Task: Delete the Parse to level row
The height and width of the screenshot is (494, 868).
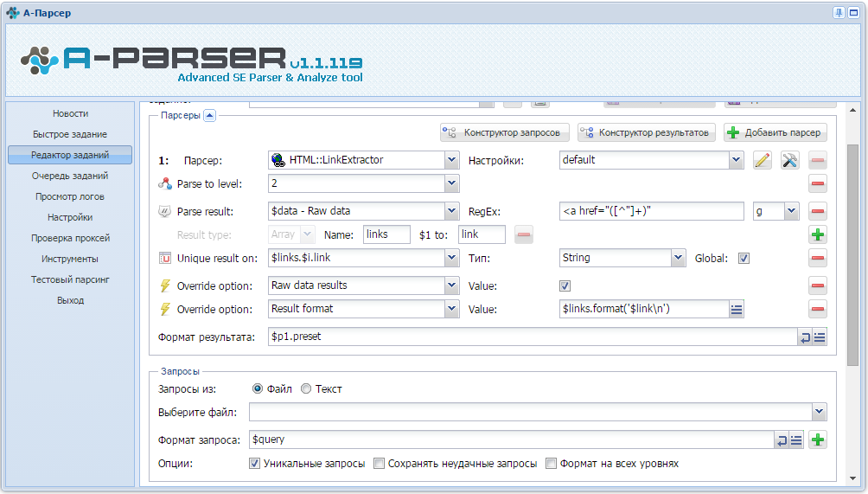Action: (x=818, y=184)
